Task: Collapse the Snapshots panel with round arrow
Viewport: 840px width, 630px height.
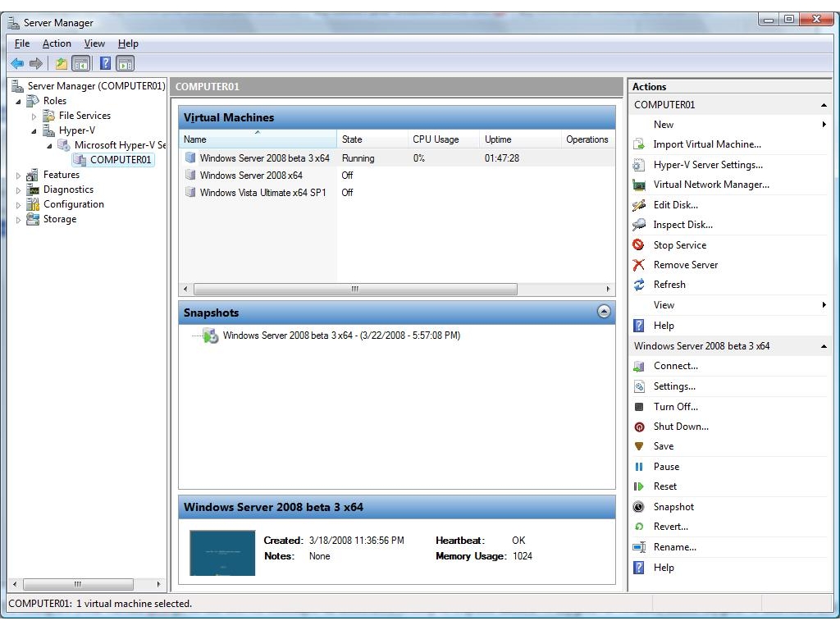Action: (x=604, y=312)
